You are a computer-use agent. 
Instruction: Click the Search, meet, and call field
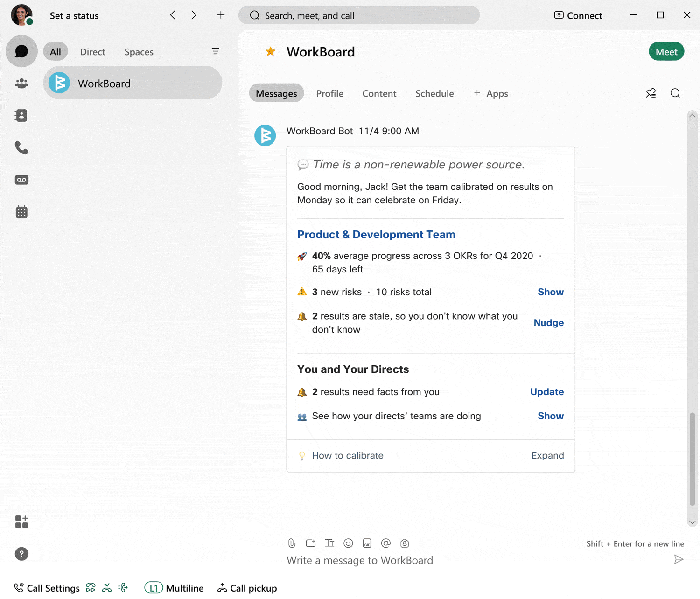click(x=359, y=15)
